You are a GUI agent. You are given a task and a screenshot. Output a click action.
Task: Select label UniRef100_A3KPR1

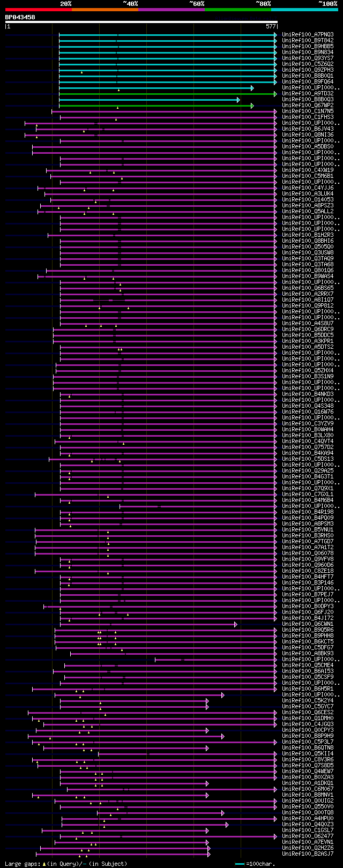[308, 341]
